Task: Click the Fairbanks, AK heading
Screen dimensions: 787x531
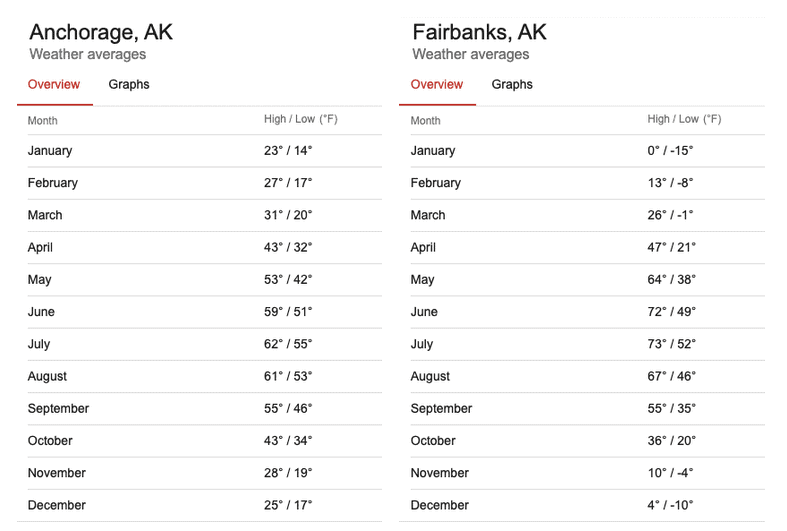Action: pyautogui.click(x=479, y=32)
